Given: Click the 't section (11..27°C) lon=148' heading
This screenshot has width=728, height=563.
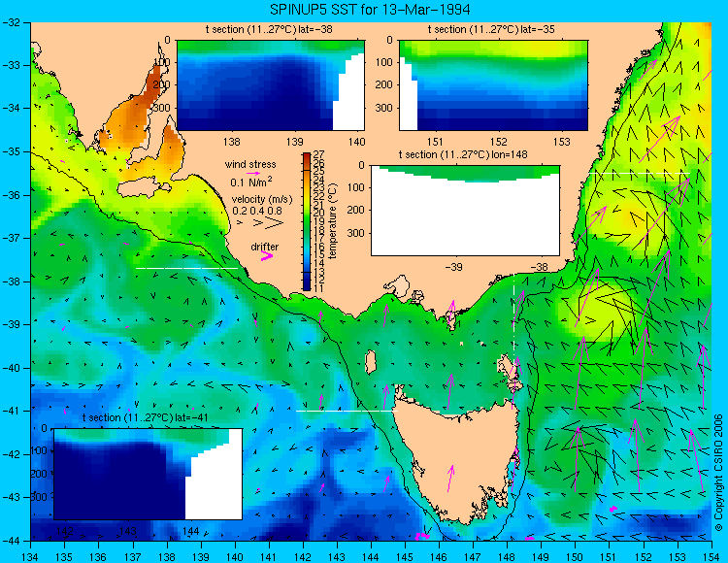Looking at the screenshot, I should [463, 154].
